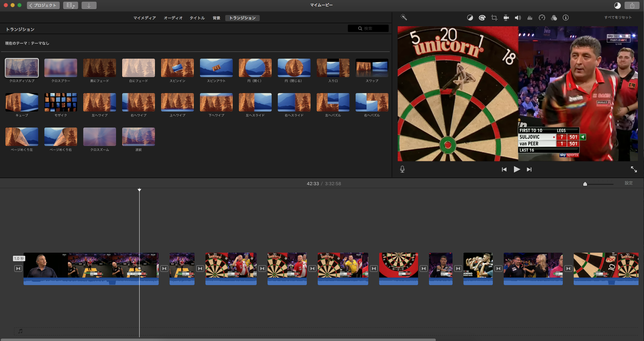Select the スワップ transition thumbnail
The image size is (644, 341).
pyautogui.click(x=372, y=68)
